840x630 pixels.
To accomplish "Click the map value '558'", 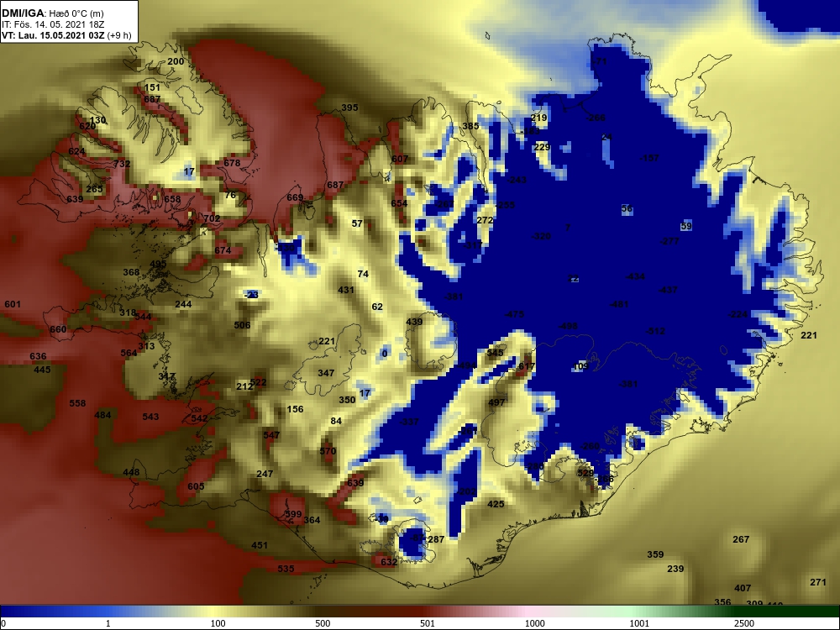I will pyautogui.click(x=77, y=403).
